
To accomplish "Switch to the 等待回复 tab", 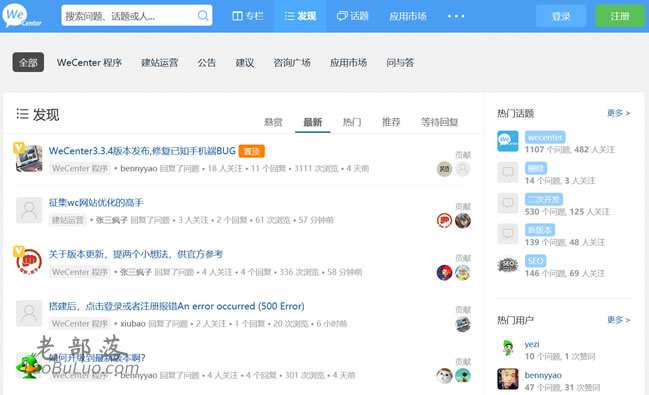I will pos(440,122).
